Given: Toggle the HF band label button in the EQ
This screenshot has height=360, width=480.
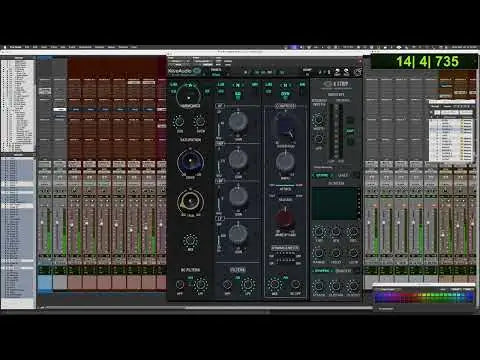Looking at the screenshot, I should coord(220,106).
